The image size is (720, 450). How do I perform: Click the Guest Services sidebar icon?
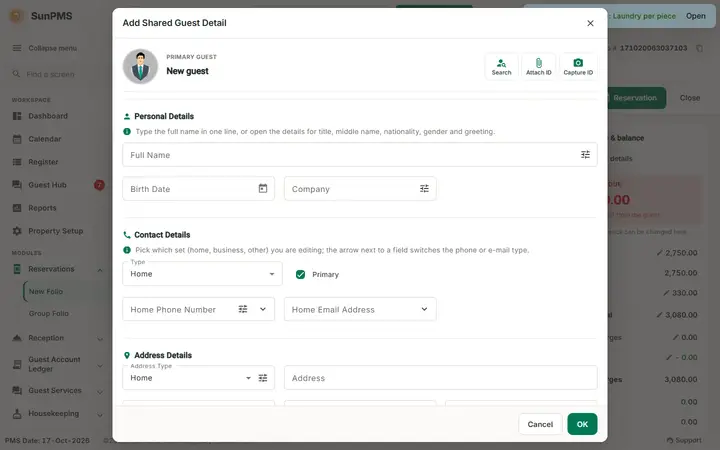click(x=17, y=390)
